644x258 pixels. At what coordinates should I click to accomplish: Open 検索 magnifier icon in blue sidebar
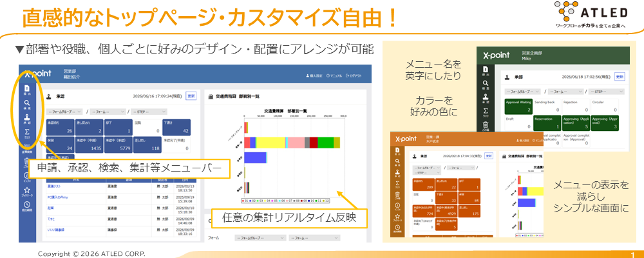(x=27, y=104)
